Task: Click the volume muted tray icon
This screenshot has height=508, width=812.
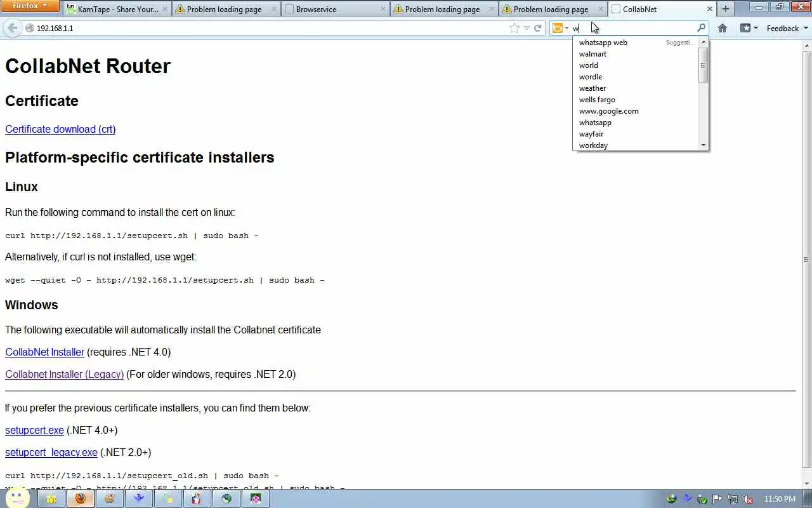Action: click(x=748, y=499)
